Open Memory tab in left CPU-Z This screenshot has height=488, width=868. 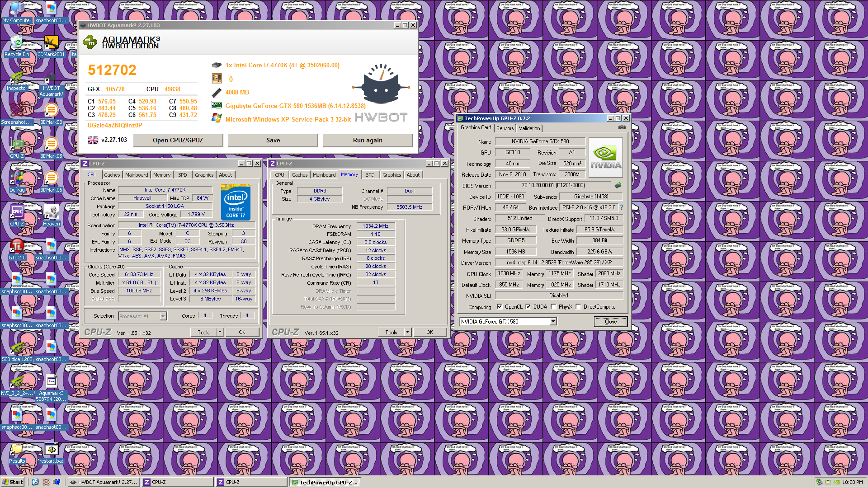coord(162,175)
